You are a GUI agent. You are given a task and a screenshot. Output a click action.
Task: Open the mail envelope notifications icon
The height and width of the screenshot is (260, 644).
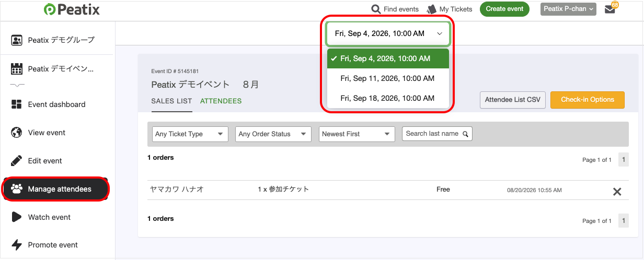[609, 9]
